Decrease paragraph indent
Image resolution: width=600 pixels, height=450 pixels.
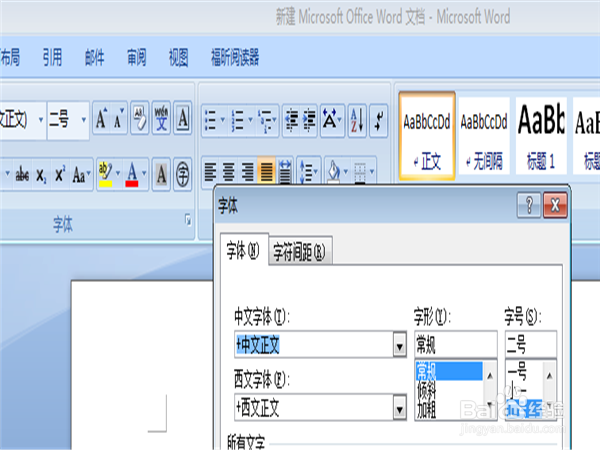pyautogui.click(x=291, y=121)
